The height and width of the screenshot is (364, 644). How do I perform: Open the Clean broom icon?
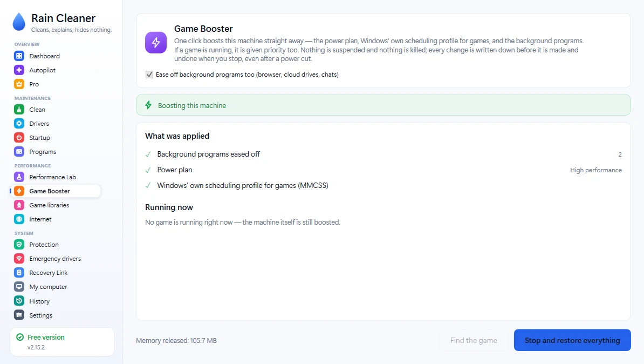pyautogui.click(x=19, y=110)
